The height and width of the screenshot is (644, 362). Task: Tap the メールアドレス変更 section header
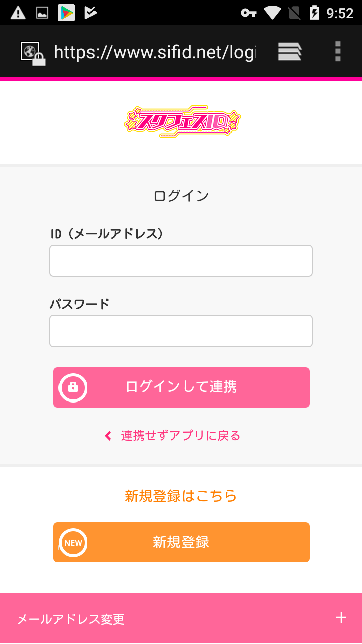click(x=70, y=619)
